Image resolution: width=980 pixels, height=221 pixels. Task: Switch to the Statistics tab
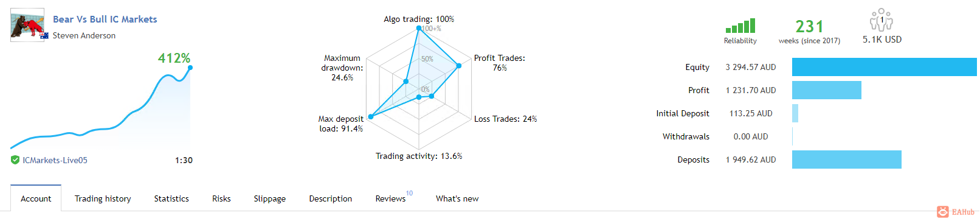[171, 198]
